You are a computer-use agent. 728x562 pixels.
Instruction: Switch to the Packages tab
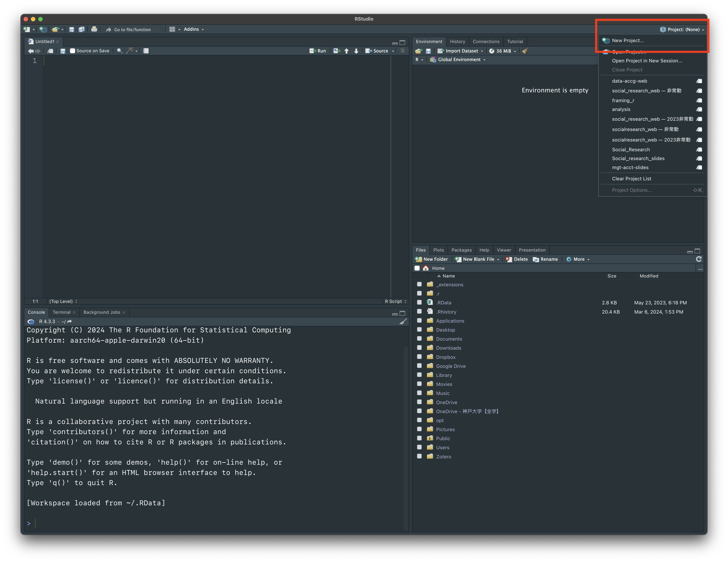point(461,250)
